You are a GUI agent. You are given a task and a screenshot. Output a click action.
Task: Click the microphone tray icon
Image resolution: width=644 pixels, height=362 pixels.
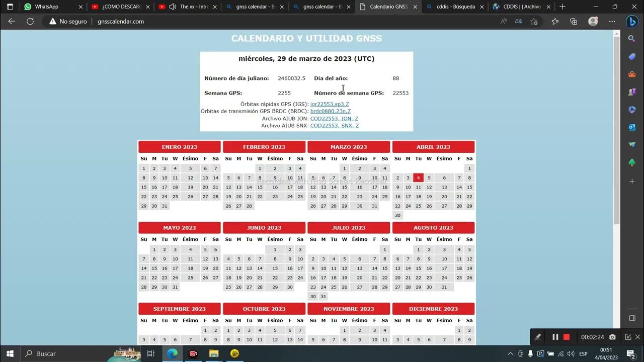[530, 353]
